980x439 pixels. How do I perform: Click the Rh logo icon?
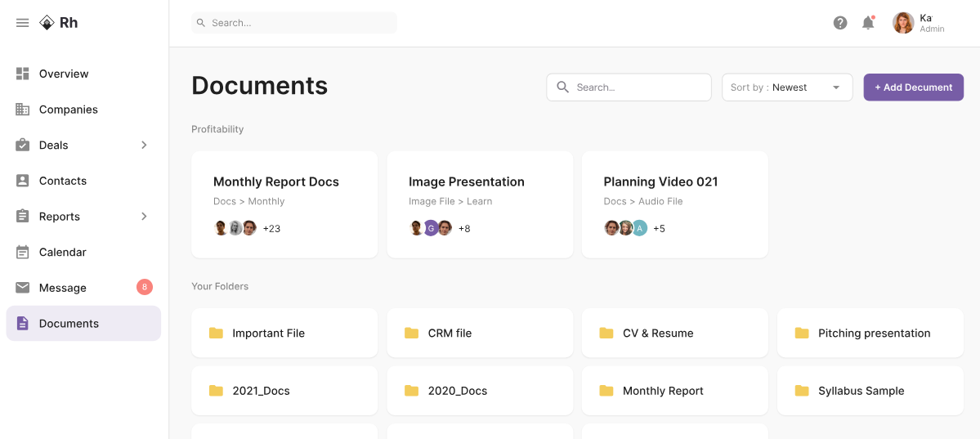(47, 23)
